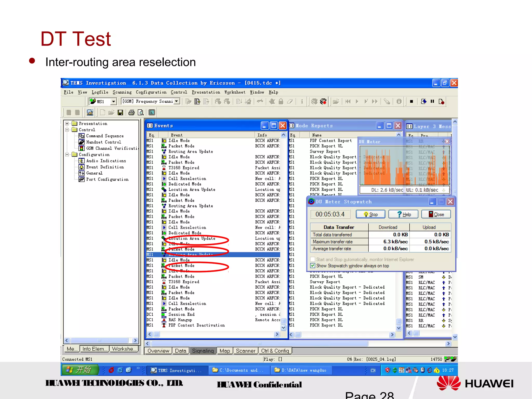Click the pause recording icon in toolbar
The width and height of the screenshot is (532, 399).
pos(432,102)
